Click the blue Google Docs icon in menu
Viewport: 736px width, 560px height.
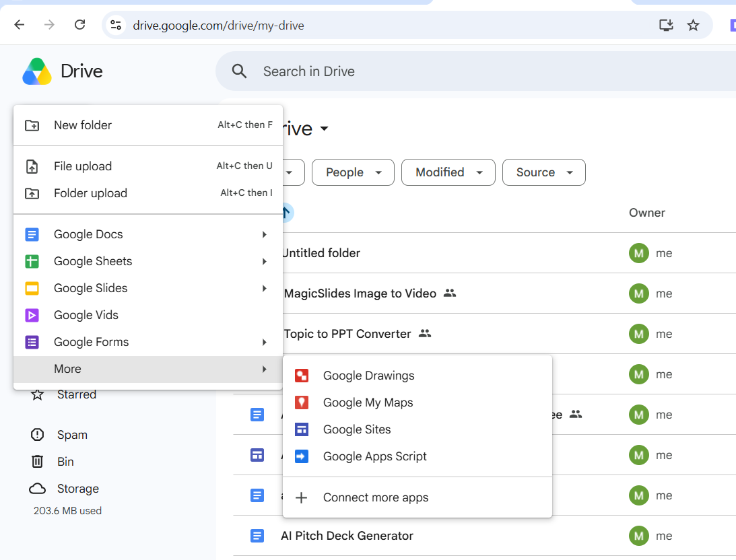[x=32, y=234]
